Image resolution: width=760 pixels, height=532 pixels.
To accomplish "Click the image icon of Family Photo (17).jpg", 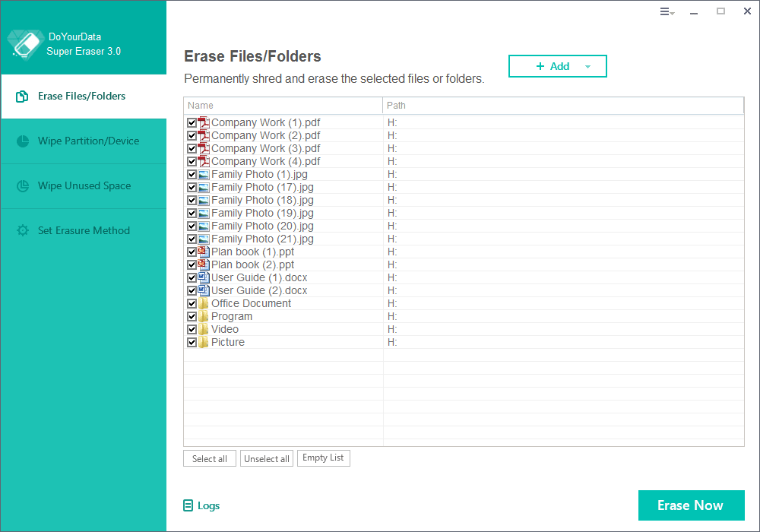I will (204, 188).
